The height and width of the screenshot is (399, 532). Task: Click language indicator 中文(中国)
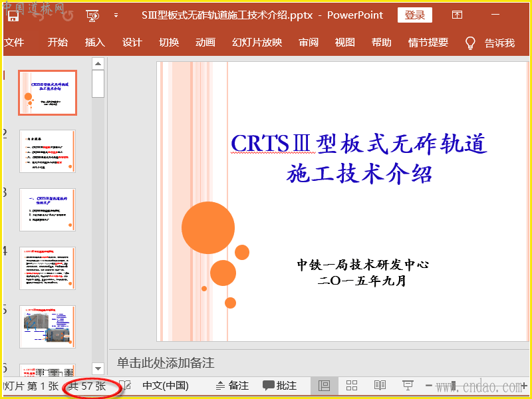click(166, 386)
